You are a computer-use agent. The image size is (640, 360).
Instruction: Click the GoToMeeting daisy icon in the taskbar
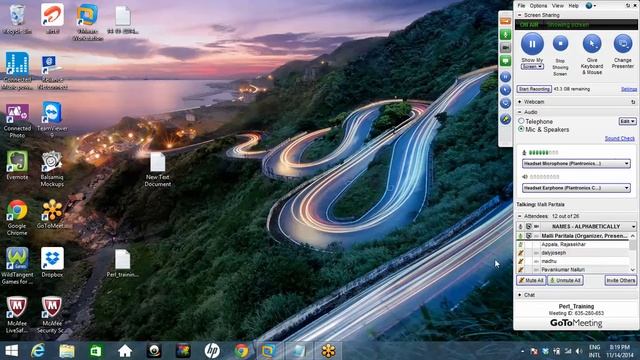click(x=328, y=351)
